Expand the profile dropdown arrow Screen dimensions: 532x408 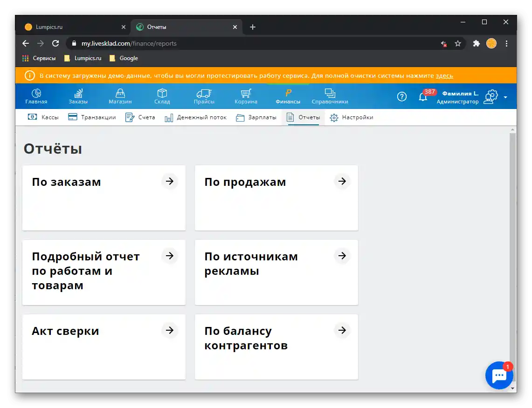(505, 96)
